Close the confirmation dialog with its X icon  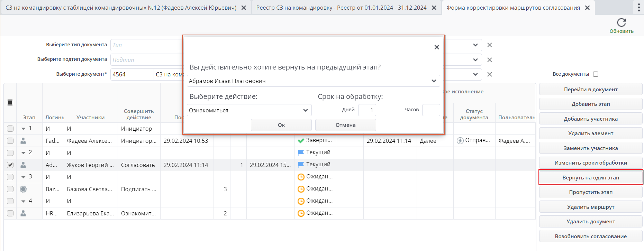point(437,47)
